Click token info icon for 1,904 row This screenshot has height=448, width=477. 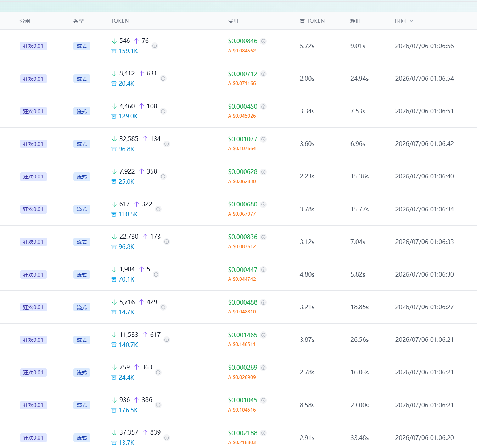tap(156, 274)
